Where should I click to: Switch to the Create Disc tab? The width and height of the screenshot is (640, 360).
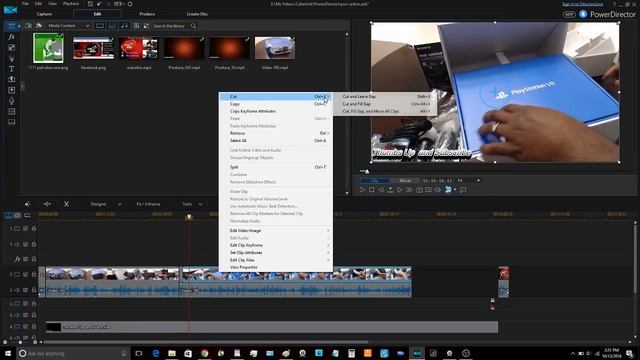[x=197, y=14]
